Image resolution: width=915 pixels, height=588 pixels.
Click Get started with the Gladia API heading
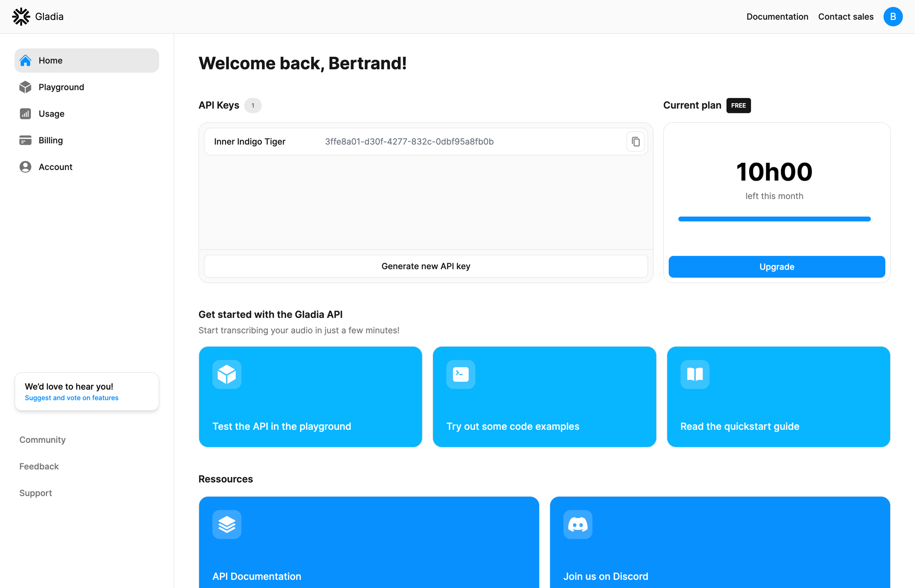[270, 315]
